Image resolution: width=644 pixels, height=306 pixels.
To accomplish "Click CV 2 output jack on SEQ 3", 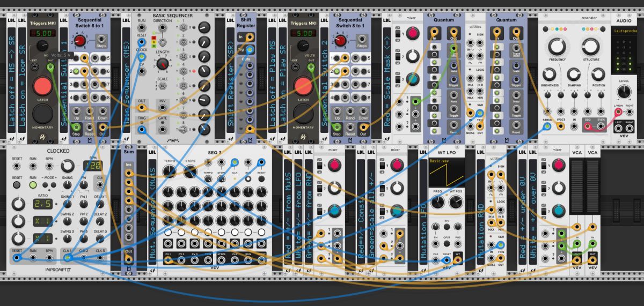I will click(181, 260).
